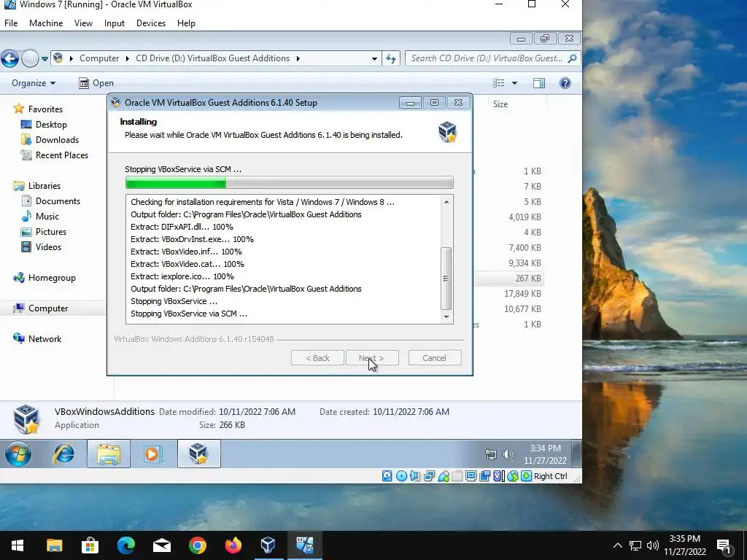The width and height of the screenshot is (747, 560).
Task: Click the installation progress bar
Action: [289, 182]
